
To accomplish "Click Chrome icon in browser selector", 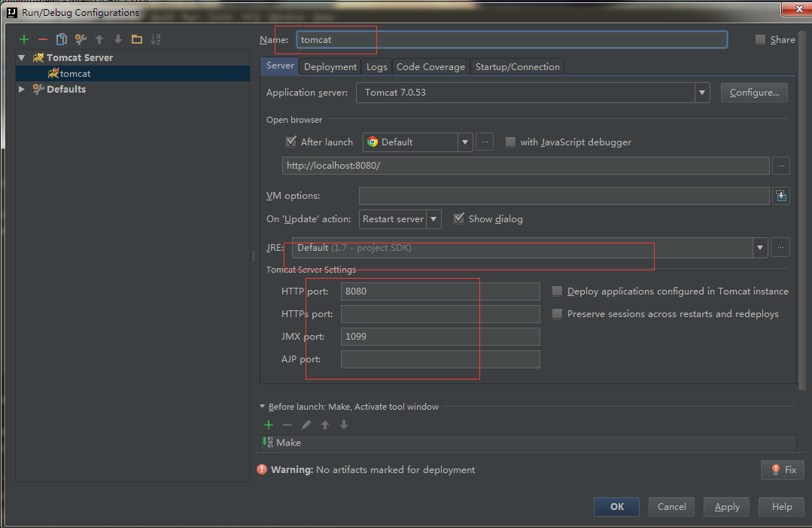I will (x=373, y=142).
